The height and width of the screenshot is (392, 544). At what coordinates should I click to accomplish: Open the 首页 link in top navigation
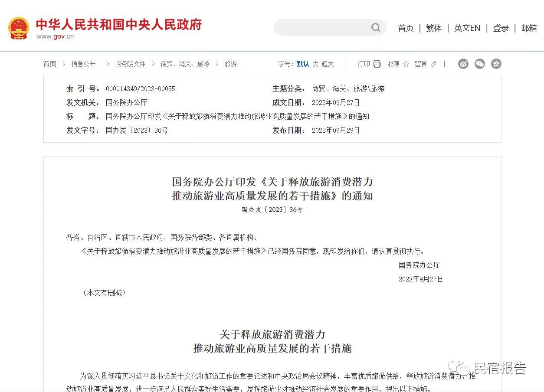coord(406,28)
